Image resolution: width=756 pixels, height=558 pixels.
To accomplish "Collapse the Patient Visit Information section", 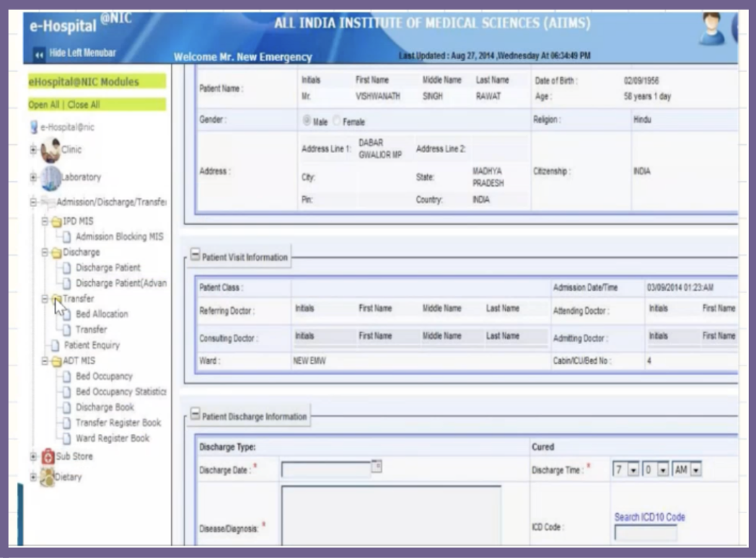I will point(194,257).
